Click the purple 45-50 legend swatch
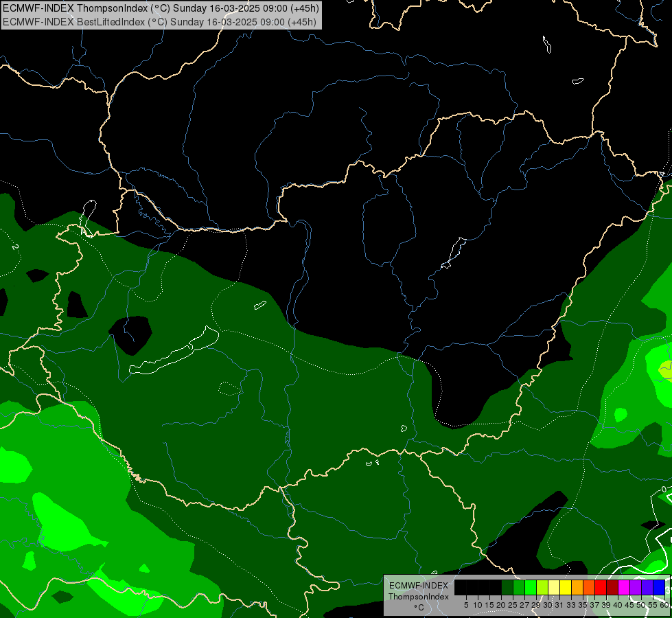This screenshot has width=672, height=618. coord(636,587)
